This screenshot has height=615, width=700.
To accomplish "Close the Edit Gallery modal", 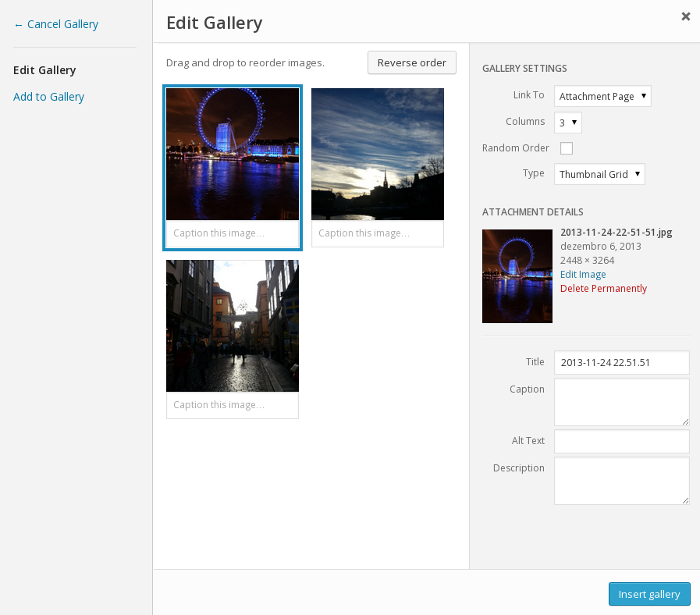I will [x=685, y=16].
